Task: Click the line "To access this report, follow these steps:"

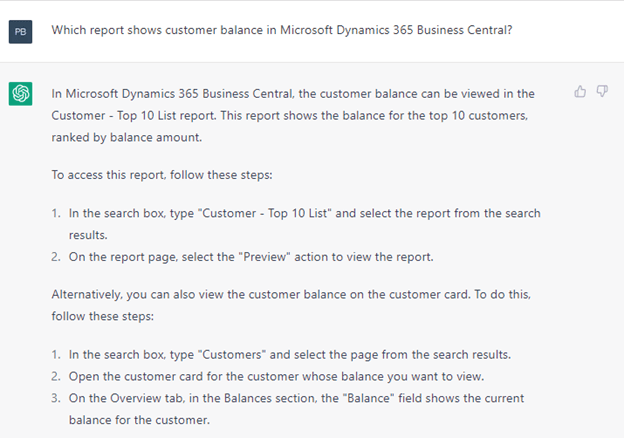Action: click(x=162, y=175)
